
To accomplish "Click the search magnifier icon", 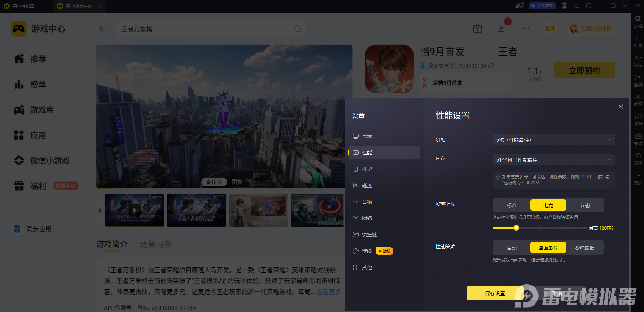I will (x=297, y=29).
